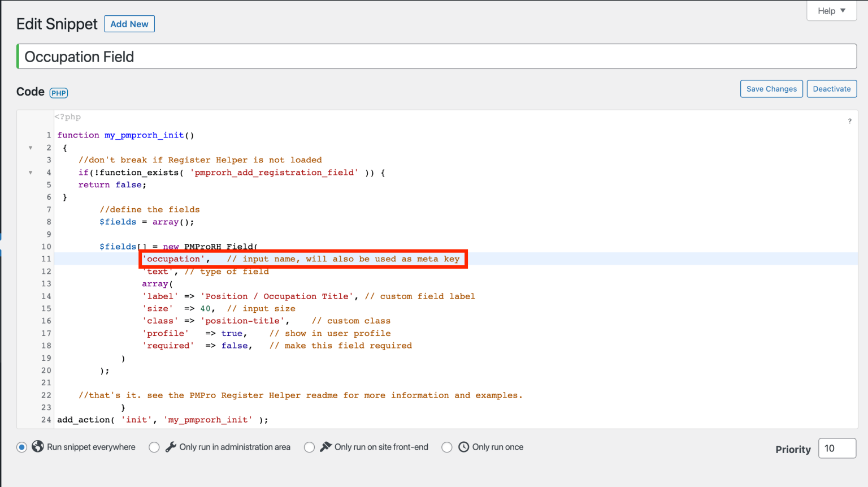Save the snippet with Save Changes
This screenshot has width=868, height=487.
click(x=771, y=88)
